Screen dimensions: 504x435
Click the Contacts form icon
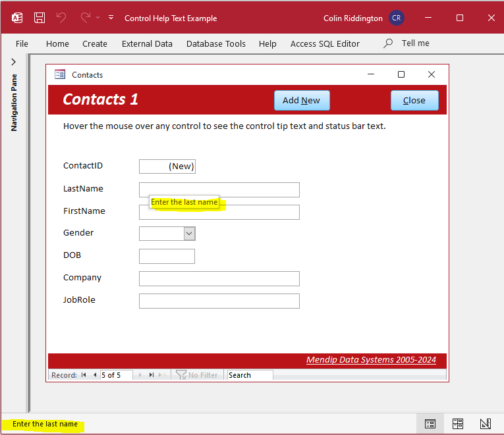(60, 74)
